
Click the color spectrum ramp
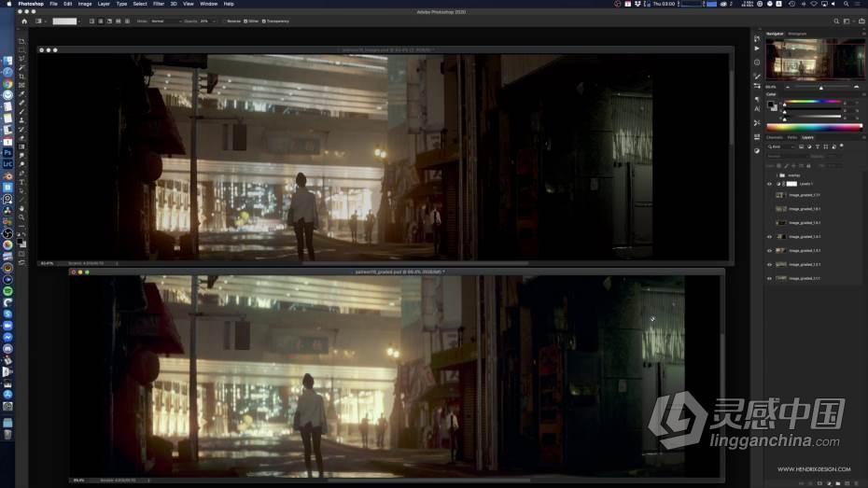[x=814, y=127]
